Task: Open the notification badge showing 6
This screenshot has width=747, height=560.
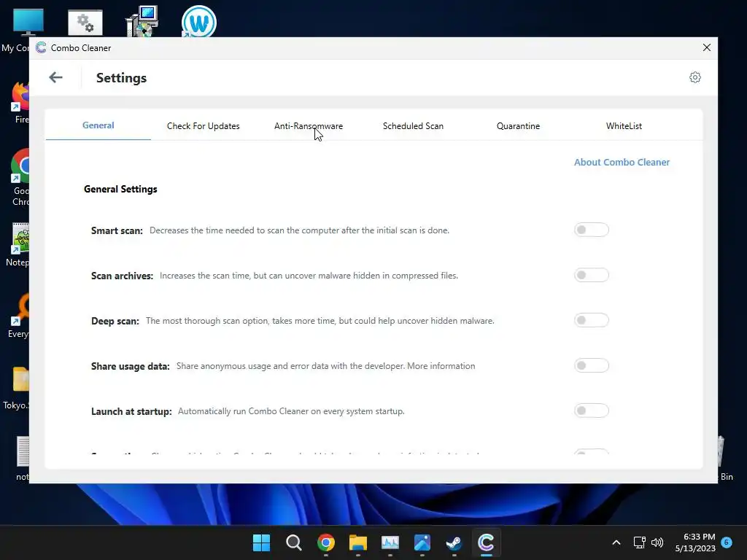Action: click(727, 542)
